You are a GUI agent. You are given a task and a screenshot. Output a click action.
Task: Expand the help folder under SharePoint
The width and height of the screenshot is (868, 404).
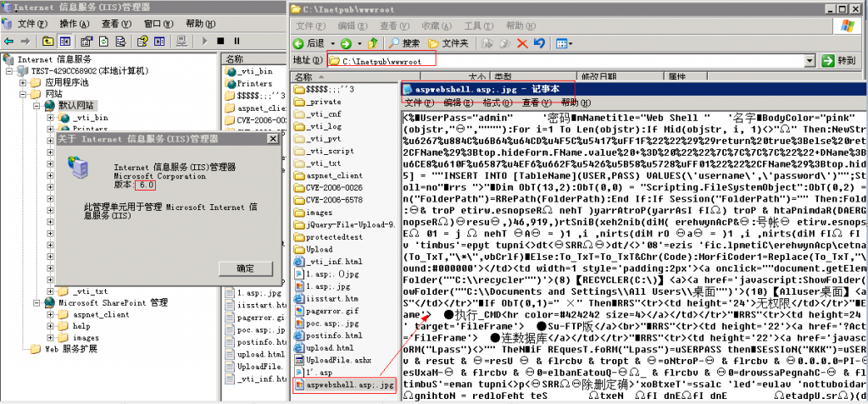50,326
